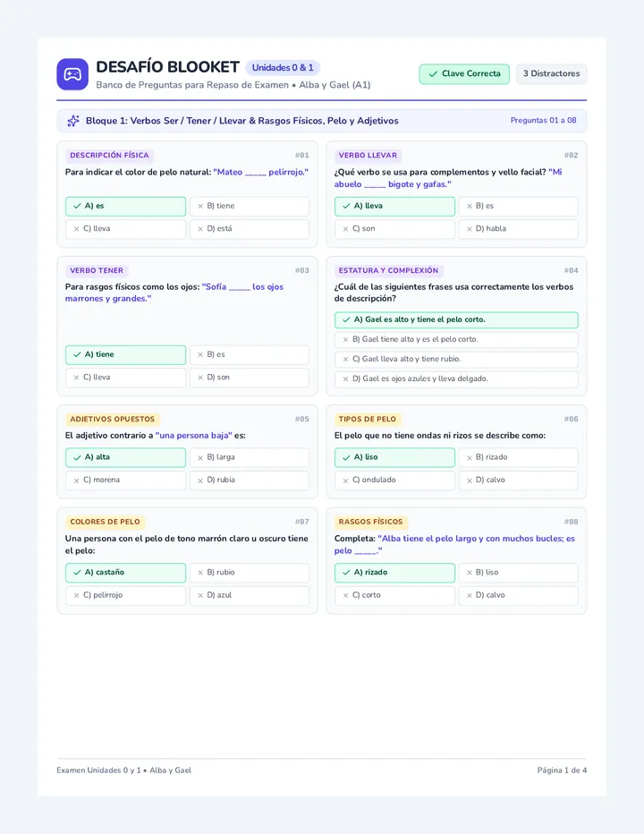The width and height of the screenshot is (644, 834).
Task: Select A) castaño in question 07
Action: coord(125,573)
